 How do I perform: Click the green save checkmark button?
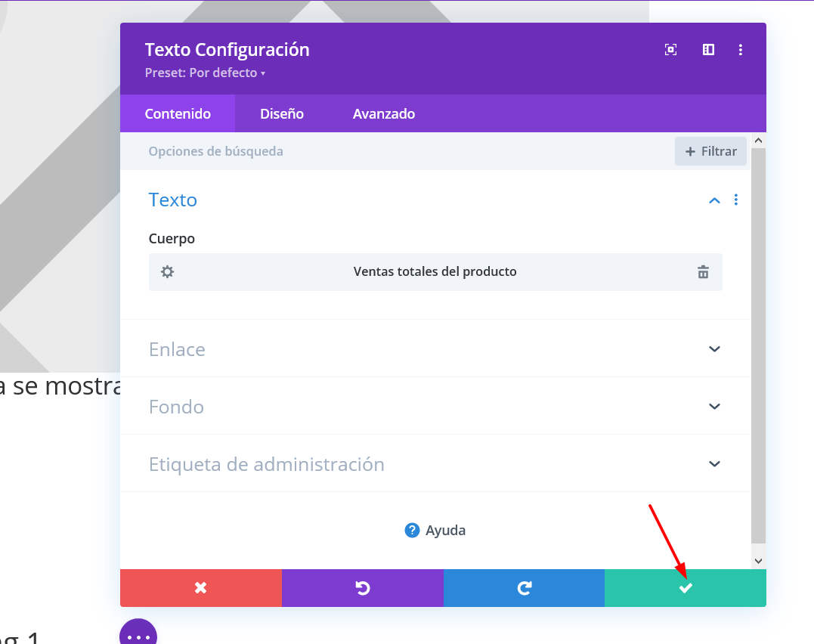(x=686, y=588)
